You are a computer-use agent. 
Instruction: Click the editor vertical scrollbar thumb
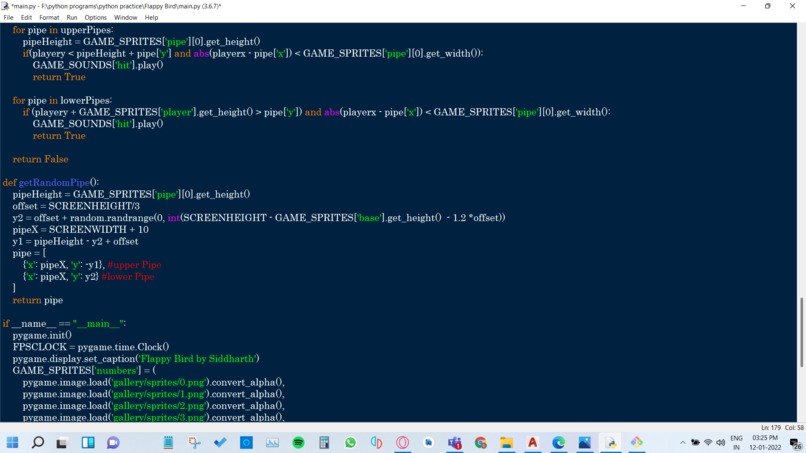801,332
